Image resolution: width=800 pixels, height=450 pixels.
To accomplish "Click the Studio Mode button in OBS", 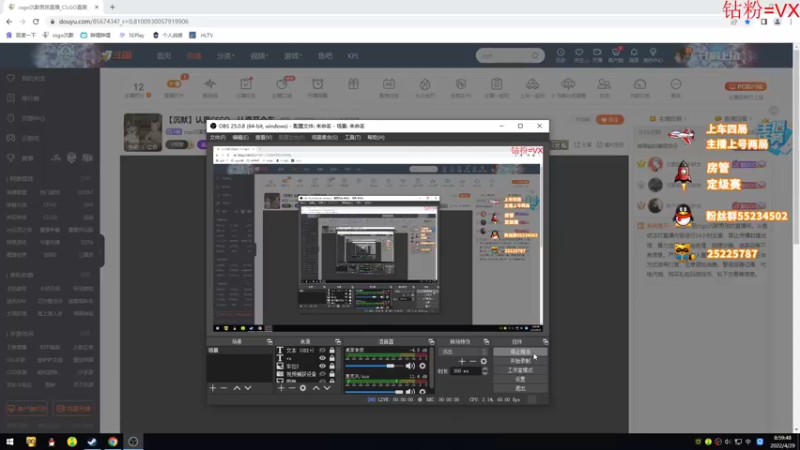I will coord(520,370).
